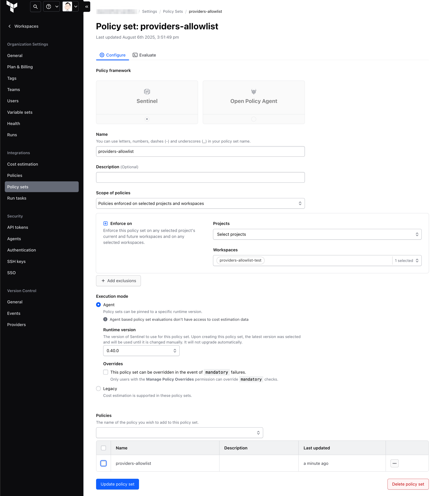Click the Add exclusions button
This screenshot has height=496, width=448.
pyautogui.click(x=118, y=280)
